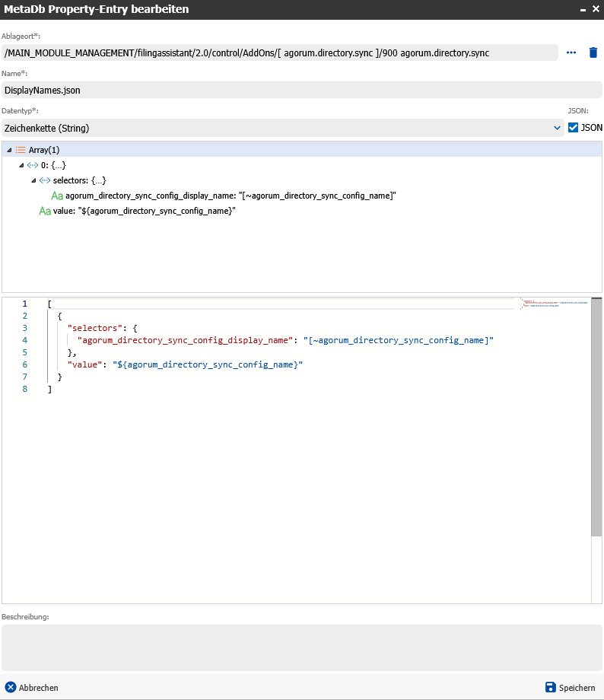This screenshot has width=604, height=700.
Task: Click the Abbrechen button
Action: 31,687
